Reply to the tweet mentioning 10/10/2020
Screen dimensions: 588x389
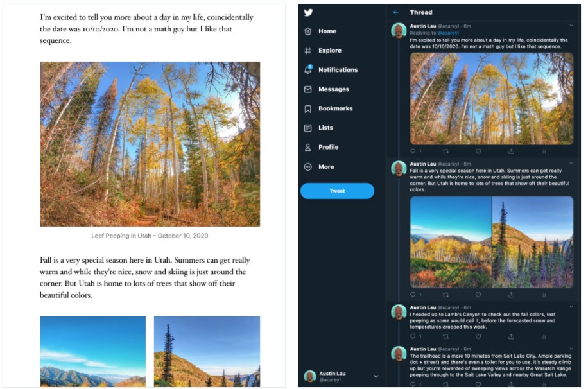[x=413, y=151]
